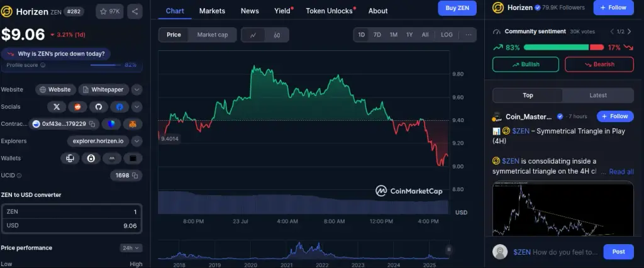Viewport: 644px width, 268px height.
Task: Open the chart more options (three dots)
Action: [469, 35]
